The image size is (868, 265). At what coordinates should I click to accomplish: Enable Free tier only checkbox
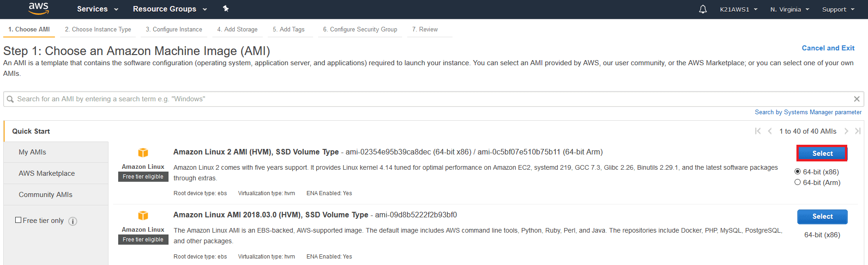point(18,220)
